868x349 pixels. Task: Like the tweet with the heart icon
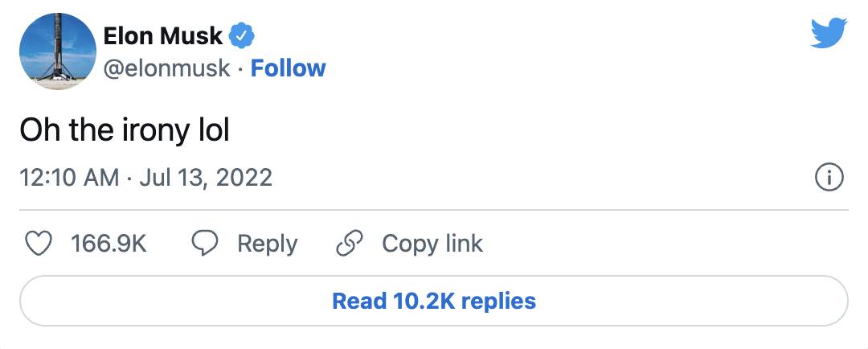[x=39, y=244]
